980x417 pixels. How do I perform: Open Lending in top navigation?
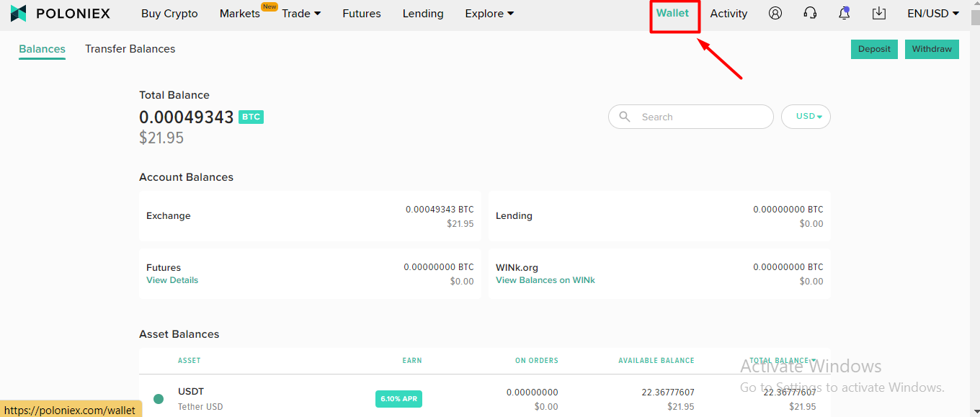coord(423,13)
